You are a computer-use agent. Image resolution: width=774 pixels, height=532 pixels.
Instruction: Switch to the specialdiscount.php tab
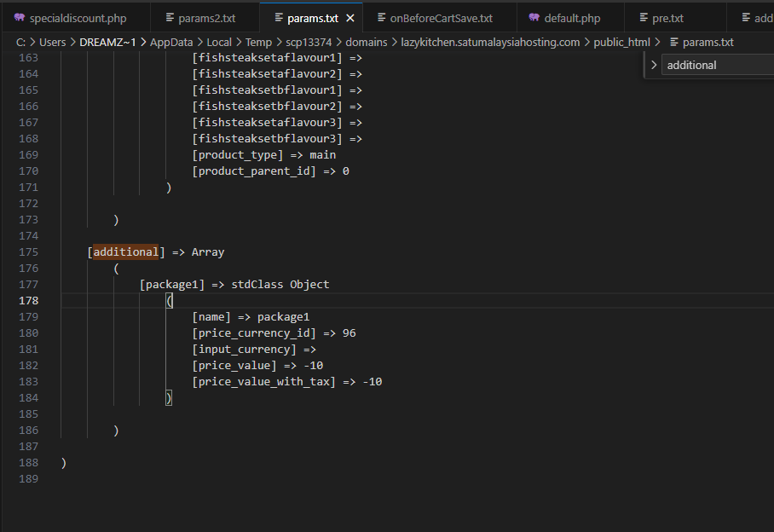(78, 18)
